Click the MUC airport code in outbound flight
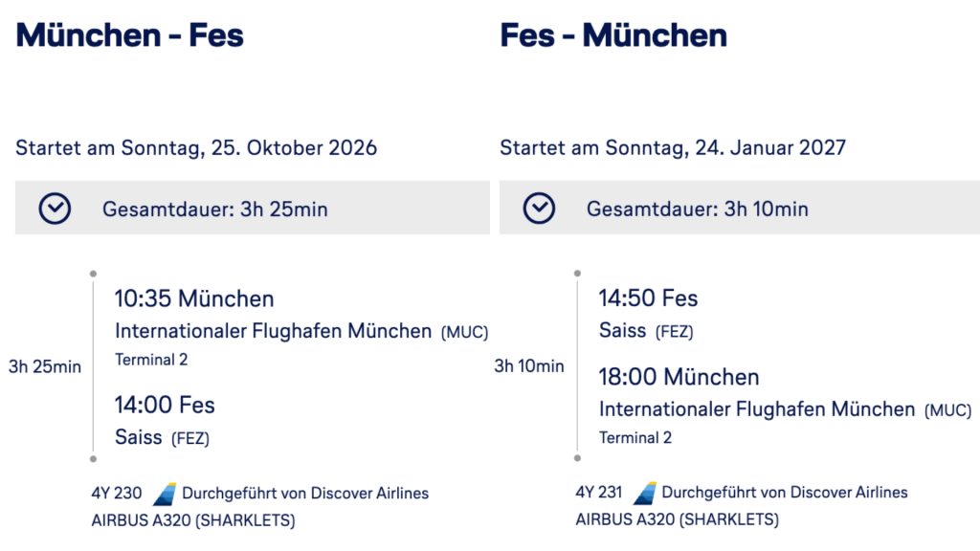This screenshot has height=551, width=980. coord(464,333)
